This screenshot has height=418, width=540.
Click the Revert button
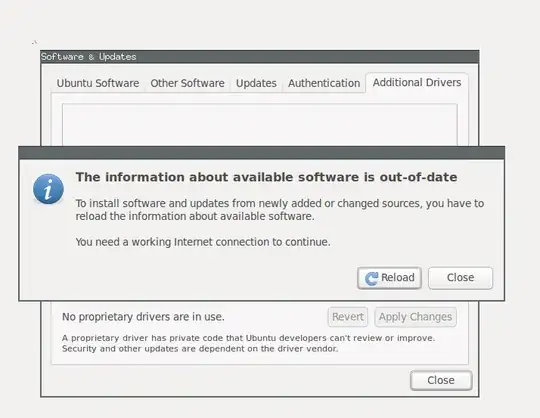(348, 317)
